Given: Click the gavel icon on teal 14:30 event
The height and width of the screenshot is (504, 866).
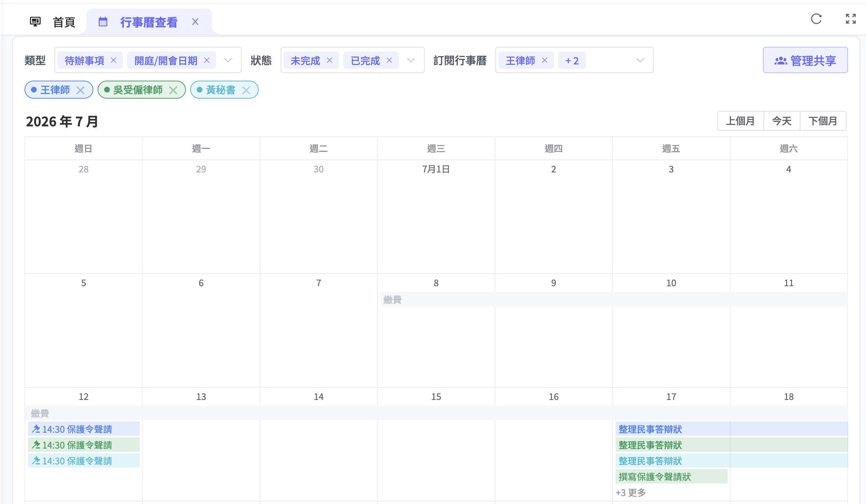Looking at the screenshot, I should pos(36,460).
